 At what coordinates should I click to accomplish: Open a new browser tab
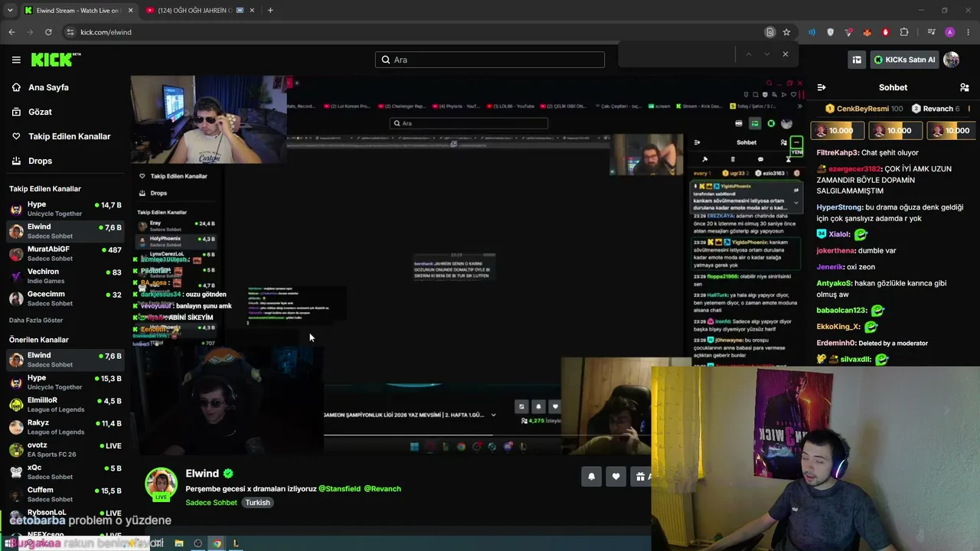point(270,10)
